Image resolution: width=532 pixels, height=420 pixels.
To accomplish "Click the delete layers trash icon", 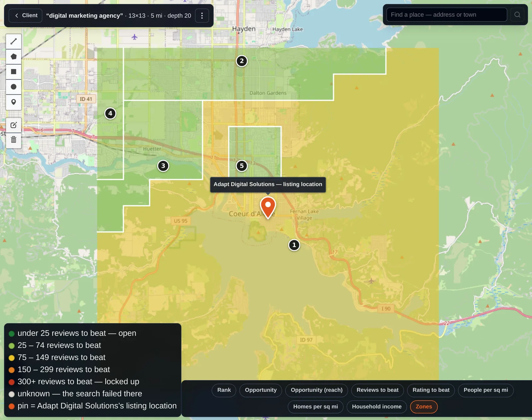I will tap(14, 140).
